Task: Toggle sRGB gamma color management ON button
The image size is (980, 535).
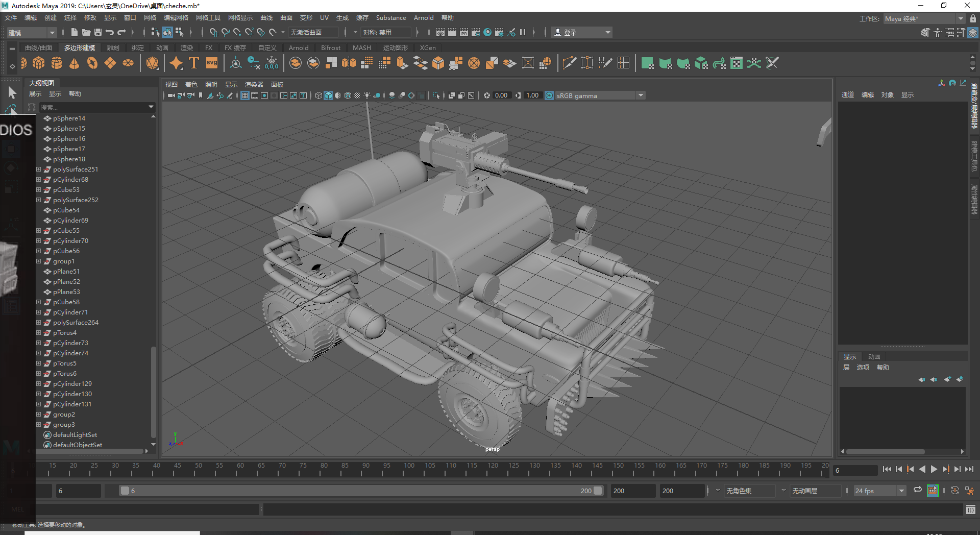Action: (549, 95)
